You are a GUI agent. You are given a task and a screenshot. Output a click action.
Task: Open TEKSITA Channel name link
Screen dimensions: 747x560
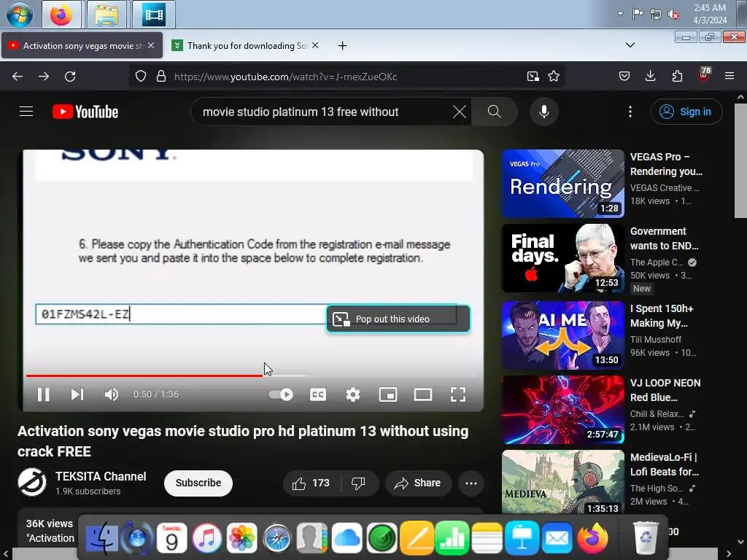[101, 477]
